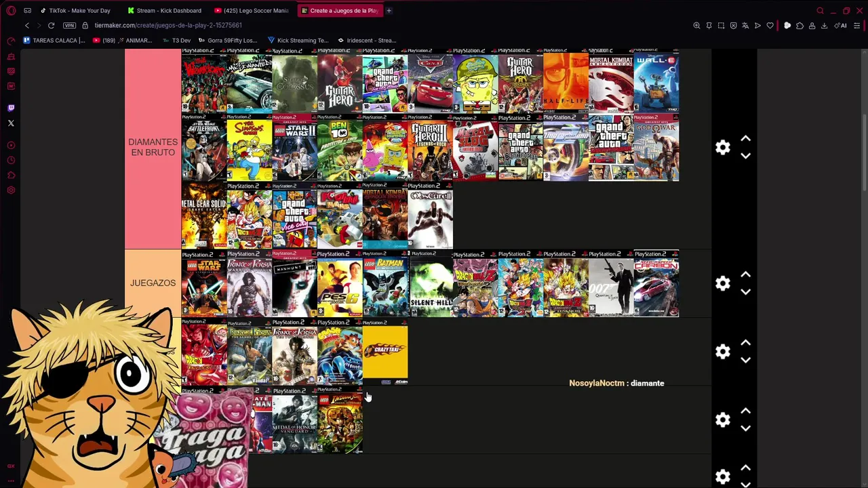Open the Extensions cube icon in sidebar

(x=11, y=175)
